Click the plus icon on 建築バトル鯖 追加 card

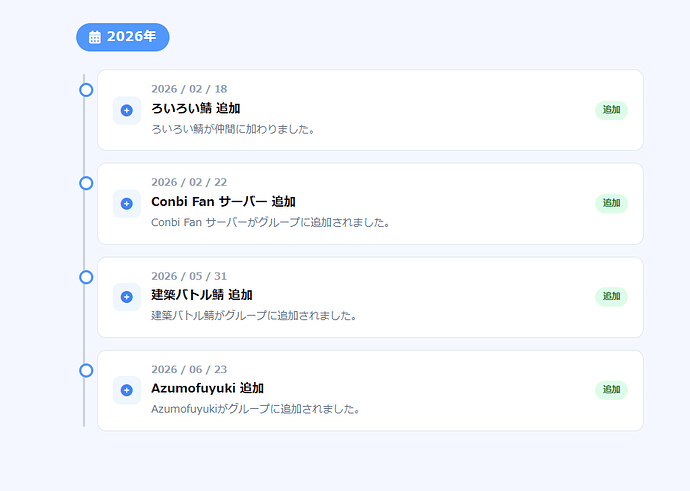pyautogui.click(x=127, y=297)
